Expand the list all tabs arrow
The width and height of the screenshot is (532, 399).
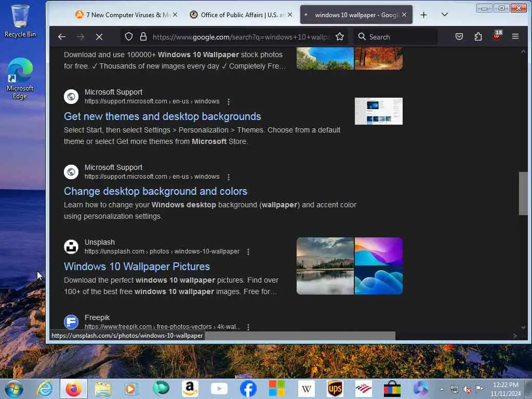[x=445, y=15]
